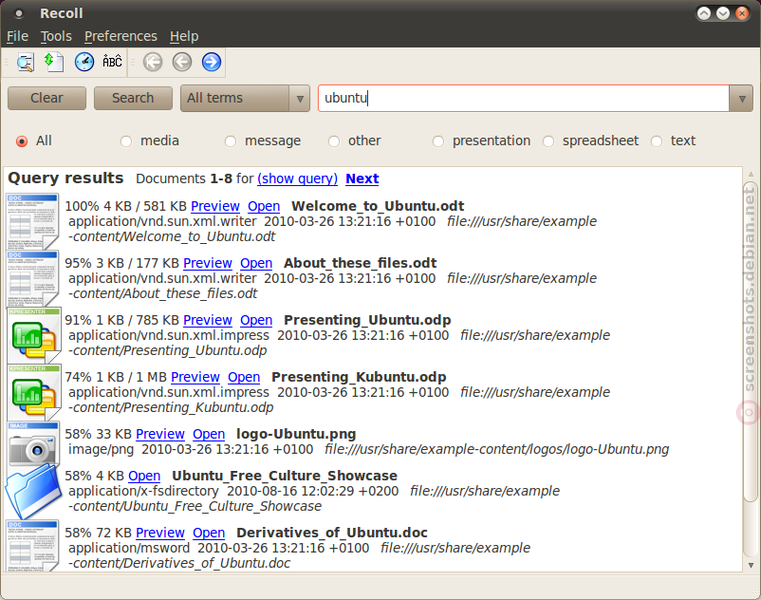Select the message filter radio button

[230, 141]
